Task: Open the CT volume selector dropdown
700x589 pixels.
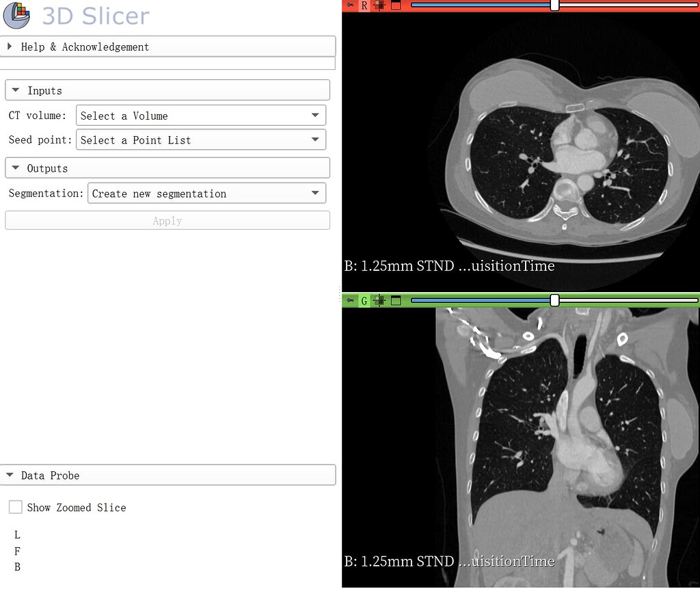Action: 200,115
